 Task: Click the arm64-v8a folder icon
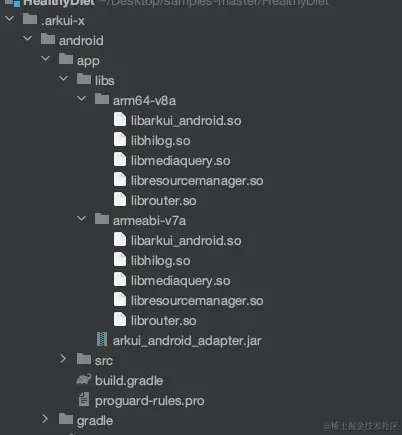pyautogui.click(x=102, y=99)
